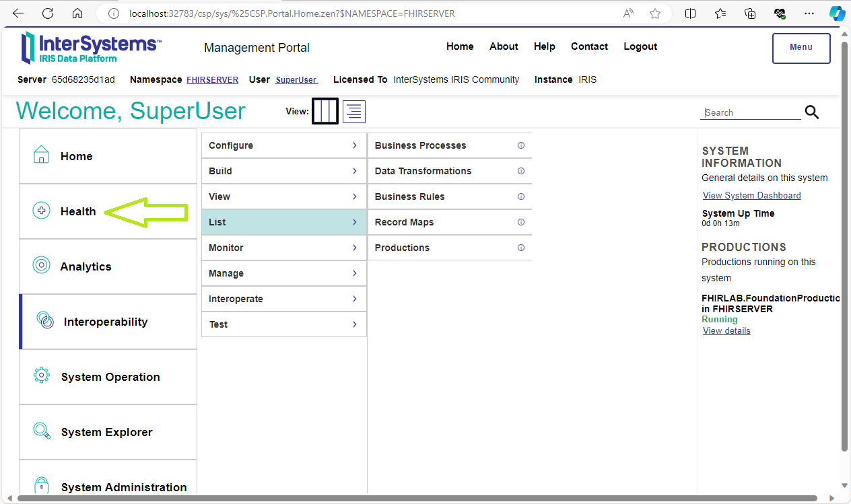This screenshot has width=851, height=504.
Task: Switch to column view layout
Action: point(325,111)
